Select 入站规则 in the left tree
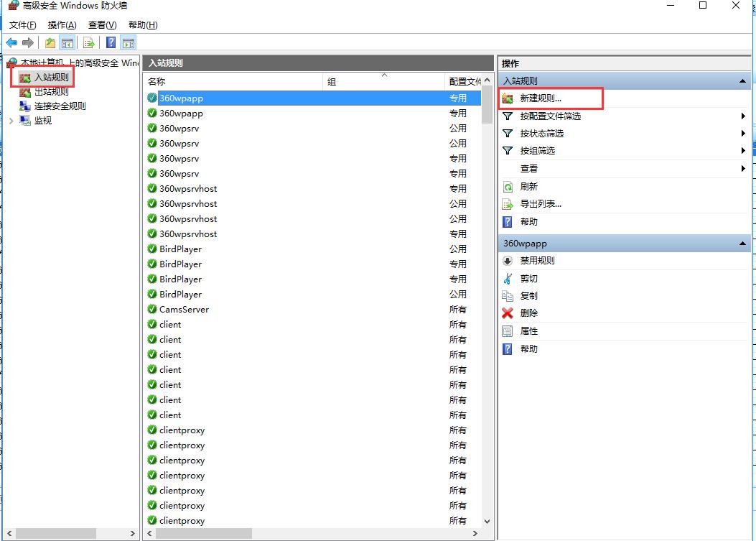Screen dimensions: 756x541 tap(51, 77)
